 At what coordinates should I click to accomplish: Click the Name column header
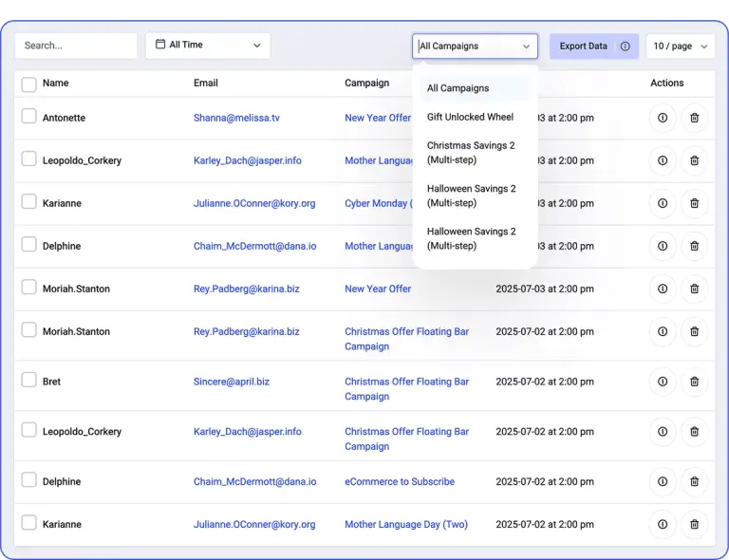coord(56,83)
